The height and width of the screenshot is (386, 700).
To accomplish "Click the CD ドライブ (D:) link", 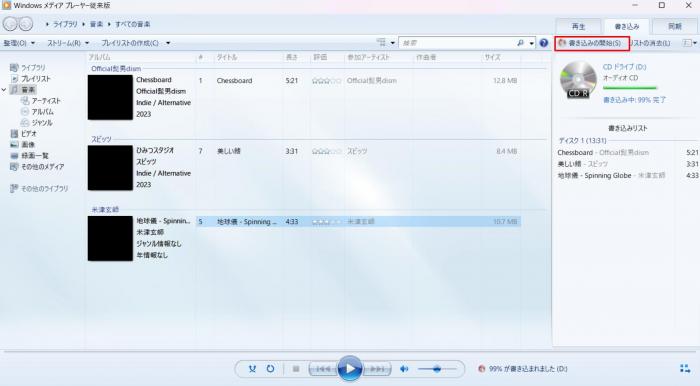I will click(x=624, y=66).
